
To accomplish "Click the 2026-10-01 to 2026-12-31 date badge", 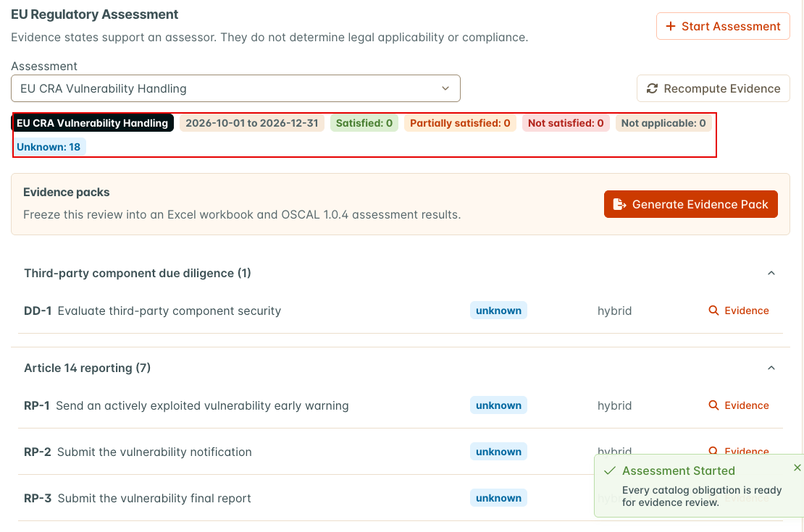I will (252, 123).
